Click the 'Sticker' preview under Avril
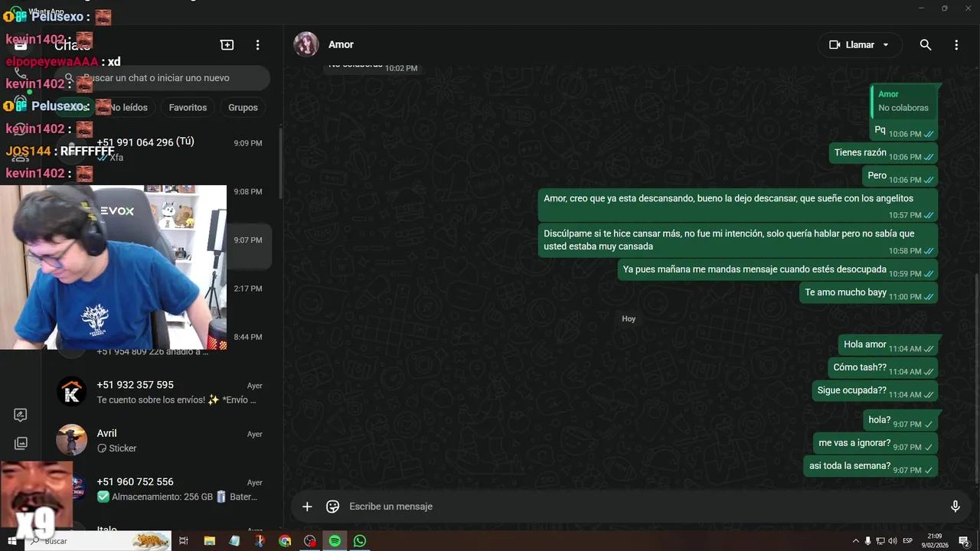The image size is (980, 551). (x=116, y=448)
